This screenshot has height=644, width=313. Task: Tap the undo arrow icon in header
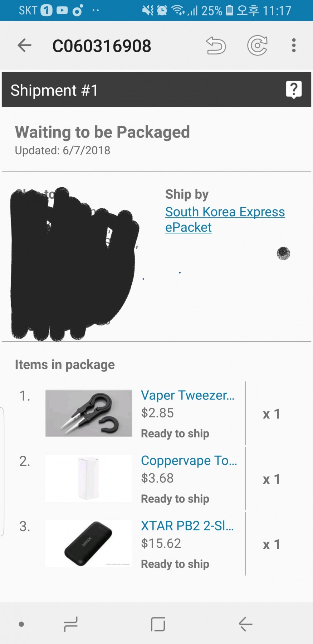[216, 45]
